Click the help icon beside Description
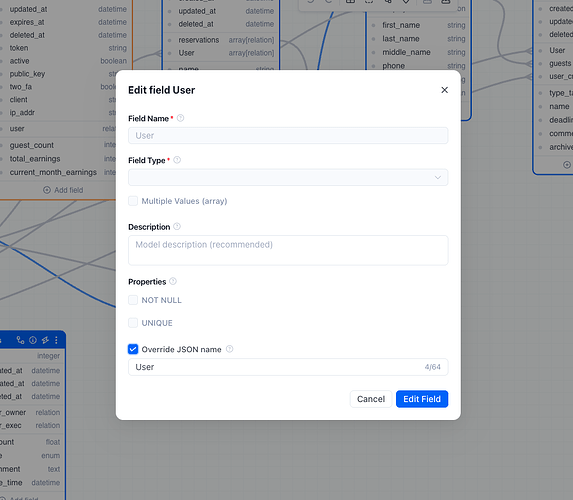The height and width of the screenshot is (500, 573). point(177,227)
